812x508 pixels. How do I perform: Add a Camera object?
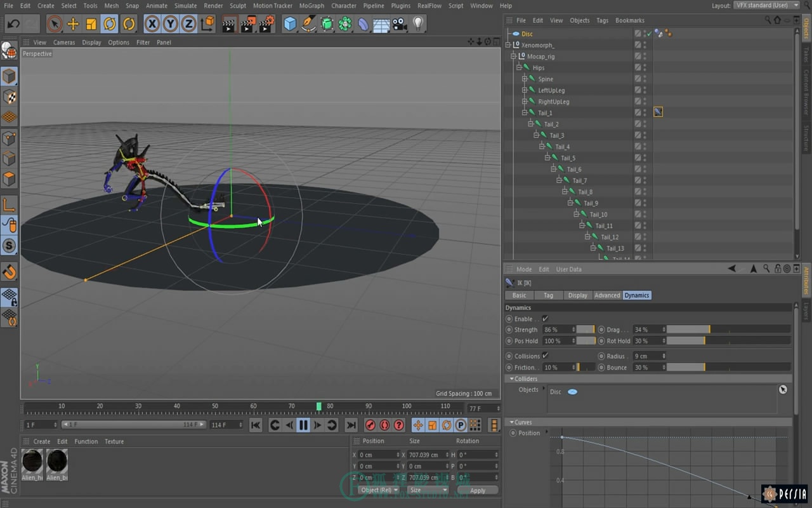coord(400,24)
